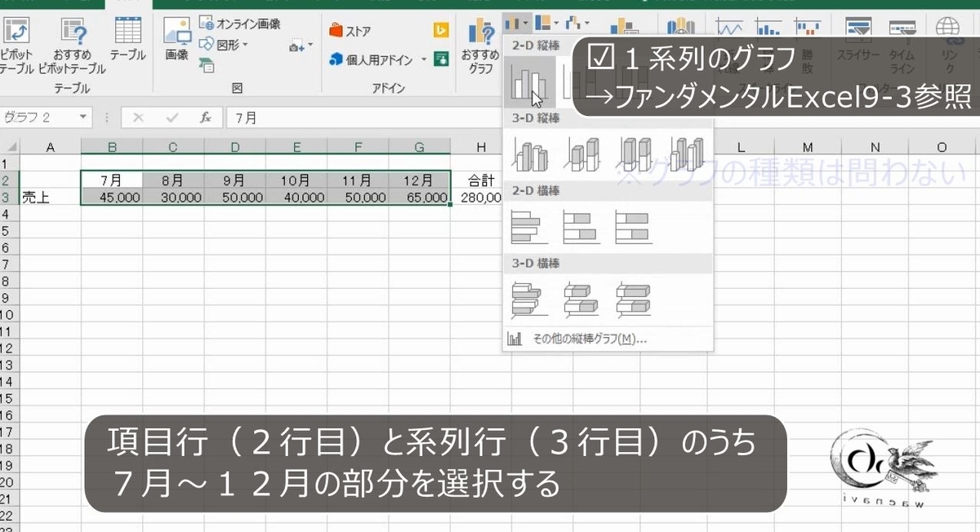Viewport: 980px width, 532px height.
Task: Click the 3D Map icon
Action: [x=680, y=26]
